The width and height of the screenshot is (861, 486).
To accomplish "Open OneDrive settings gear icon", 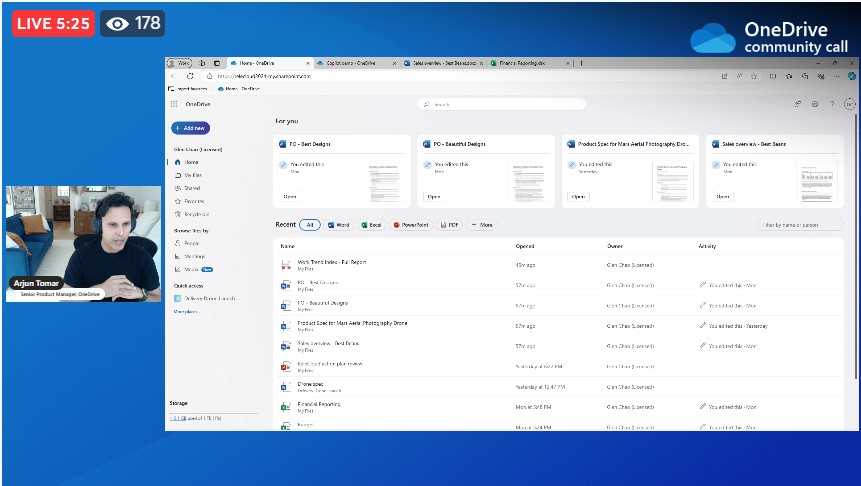I will coord(815,104).
